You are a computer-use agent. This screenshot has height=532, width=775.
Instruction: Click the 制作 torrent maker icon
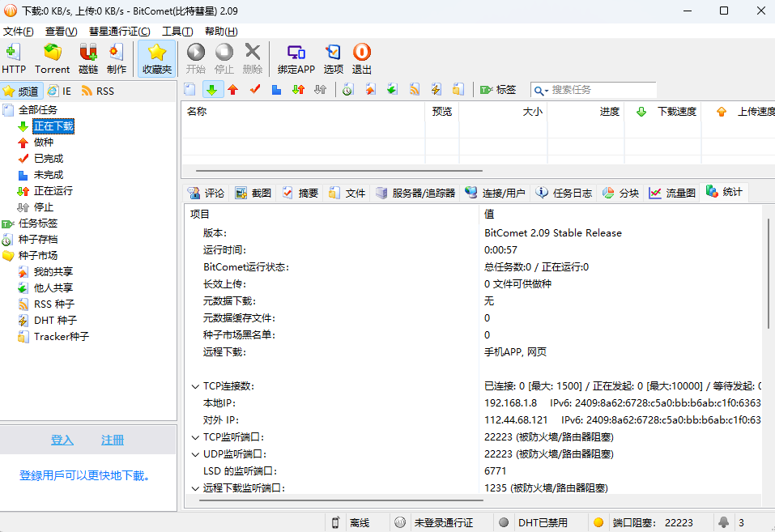point(117,58)
